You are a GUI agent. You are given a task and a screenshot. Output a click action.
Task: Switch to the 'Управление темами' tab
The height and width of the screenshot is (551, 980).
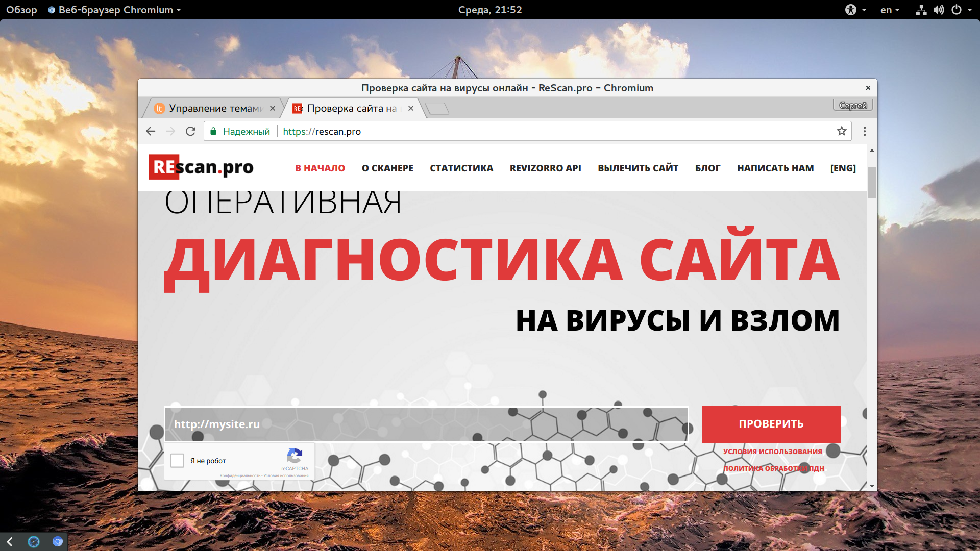214,108
